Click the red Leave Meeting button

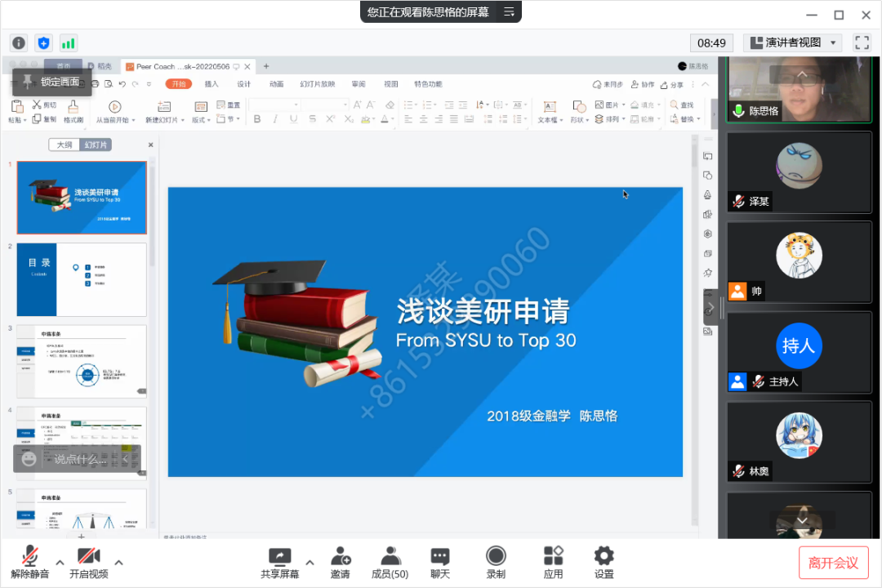coord(833,563)
